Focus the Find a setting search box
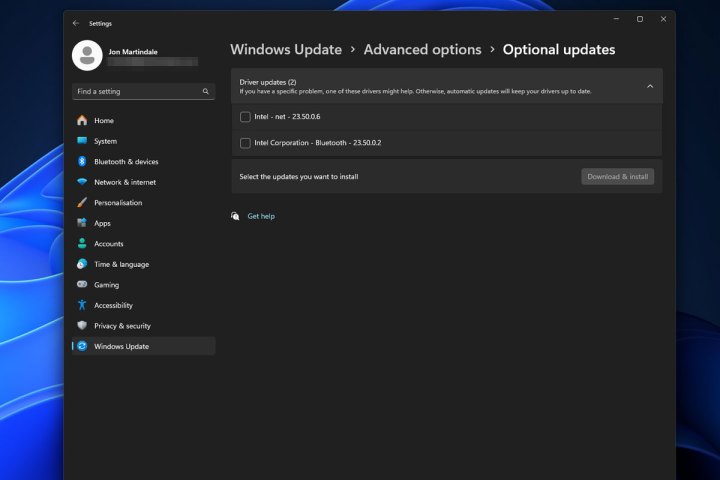Image resolution: width=720 pixels, height=480 pixels. tap(143, 91)
